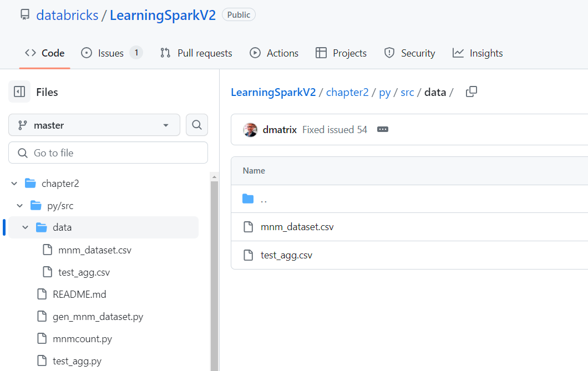Collapse the chapter2 folder chevron

tap(14, 183)
